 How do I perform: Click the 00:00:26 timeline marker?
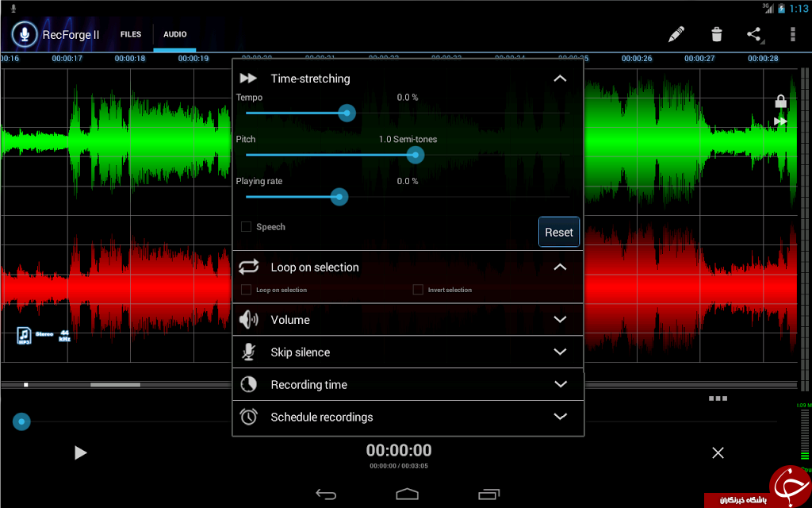(637, 58)
